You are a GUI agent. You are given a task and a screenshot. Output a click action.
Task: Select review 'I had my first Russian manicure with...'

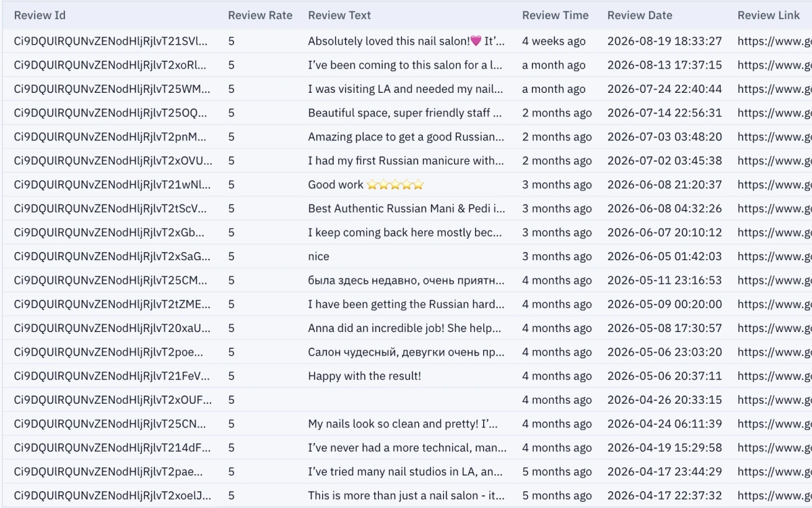(x=406, y=161)
